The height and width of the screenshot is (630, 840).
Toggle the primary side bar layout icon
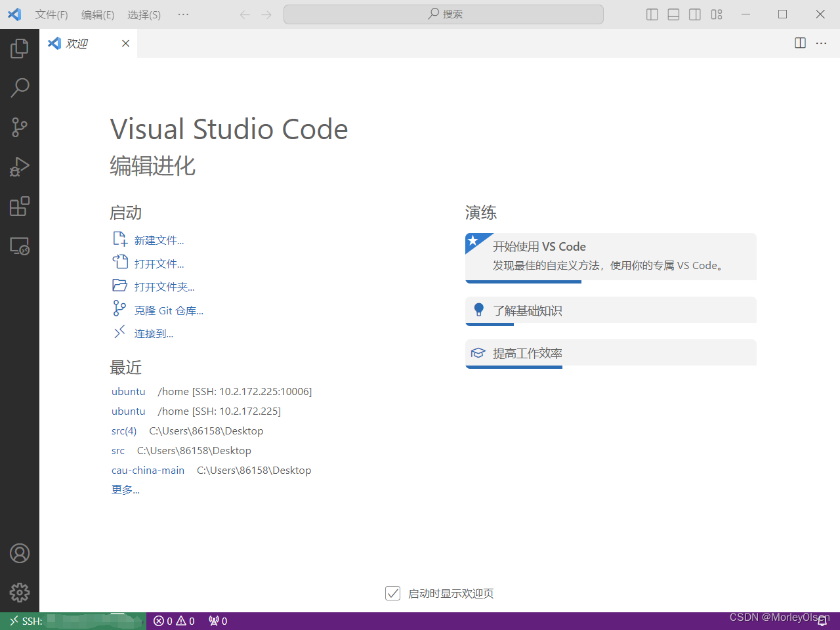[652, 14]
